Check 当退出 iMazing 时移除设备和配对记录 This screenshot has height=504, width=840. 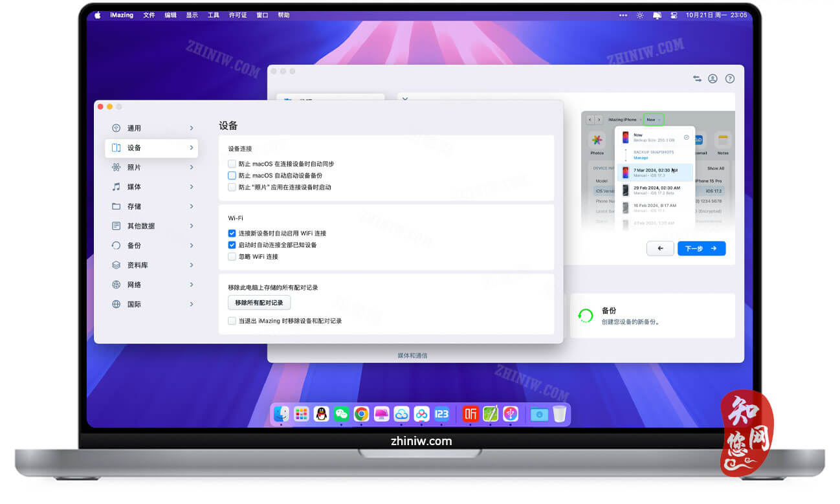(x=232, y=321)
